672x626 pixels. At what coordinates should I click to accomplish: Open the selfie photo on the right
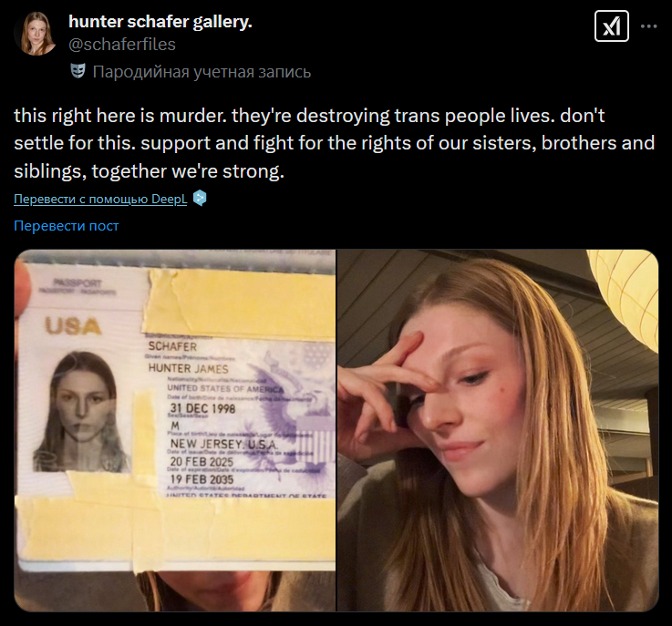point(498,430)
